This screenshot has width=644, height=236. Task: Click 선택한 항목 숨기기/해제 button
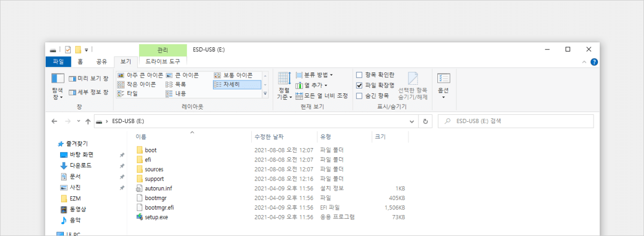coord(413,86)
